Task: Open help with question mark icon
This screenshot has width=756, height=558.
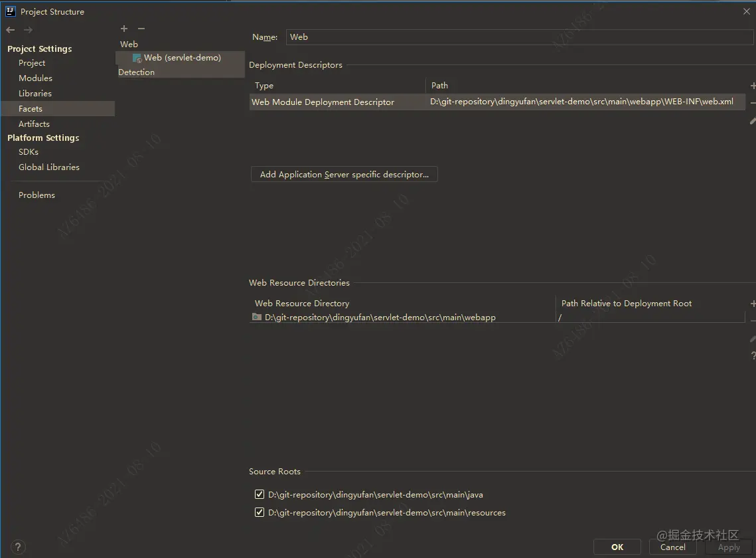Action: (18, 547)
